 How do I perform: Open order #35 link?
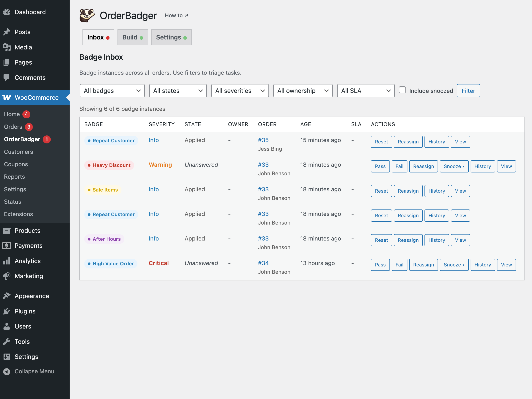263,140
